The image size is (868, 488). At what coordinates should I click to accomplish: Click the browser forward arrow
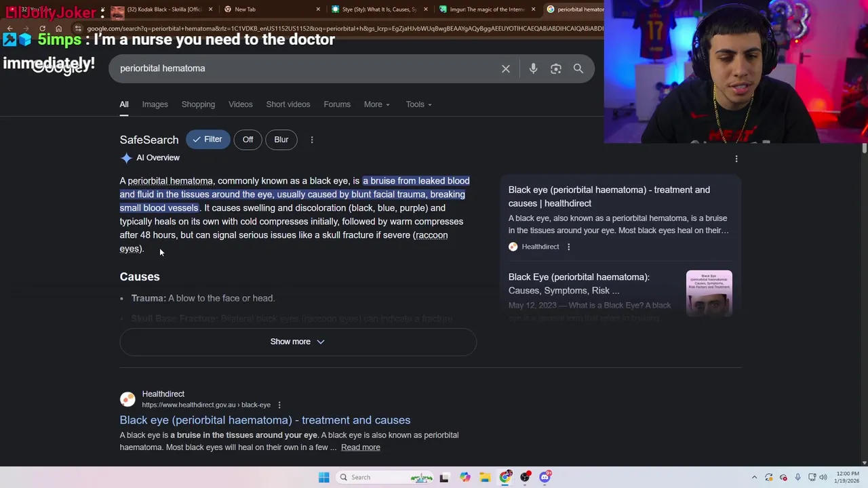(25, 28)
